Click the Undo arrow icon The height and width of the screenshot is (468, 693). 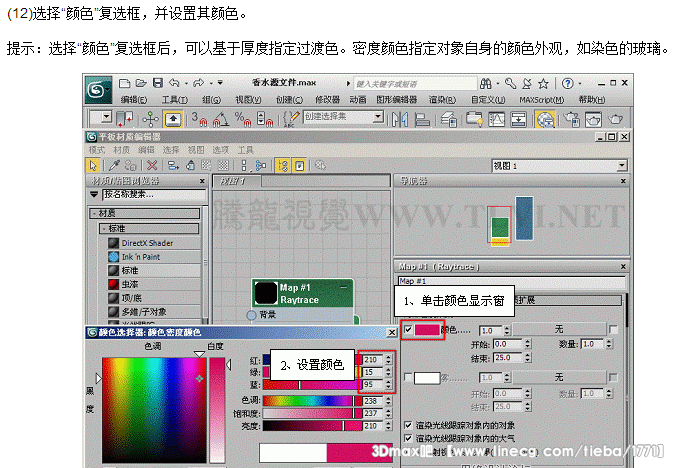coord(174,83)
